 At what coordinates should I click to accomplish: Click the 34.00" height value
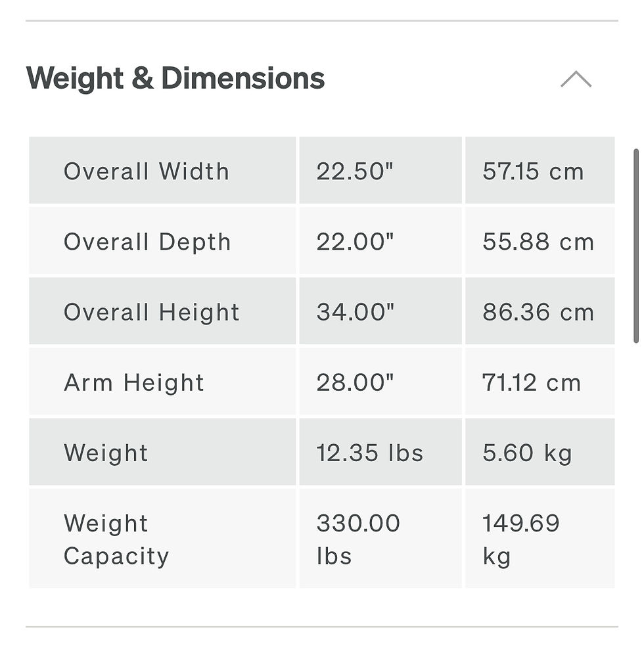pos(356,312)
